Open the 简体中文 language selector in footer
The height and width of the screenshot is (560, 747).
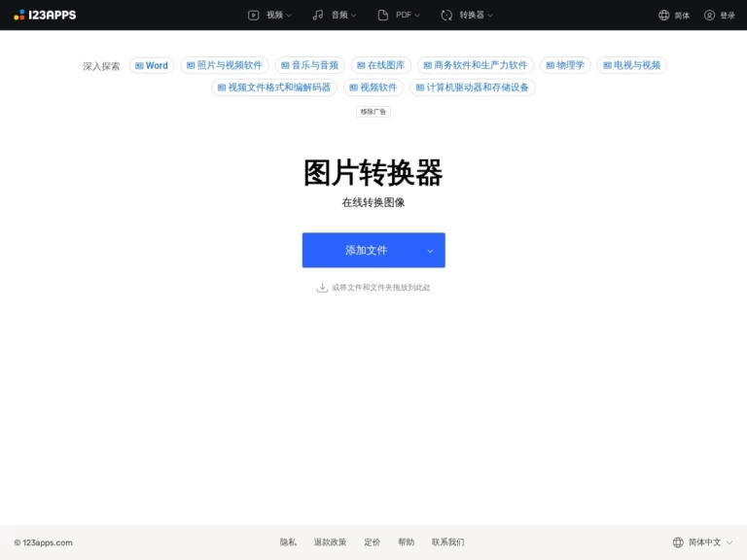(702, 542)
